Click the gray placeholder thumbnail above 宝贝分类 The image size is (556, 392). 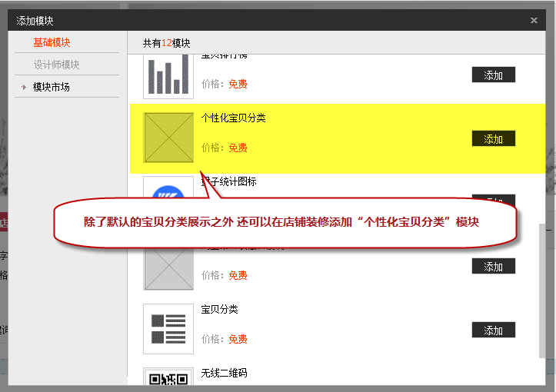point(168,268)
